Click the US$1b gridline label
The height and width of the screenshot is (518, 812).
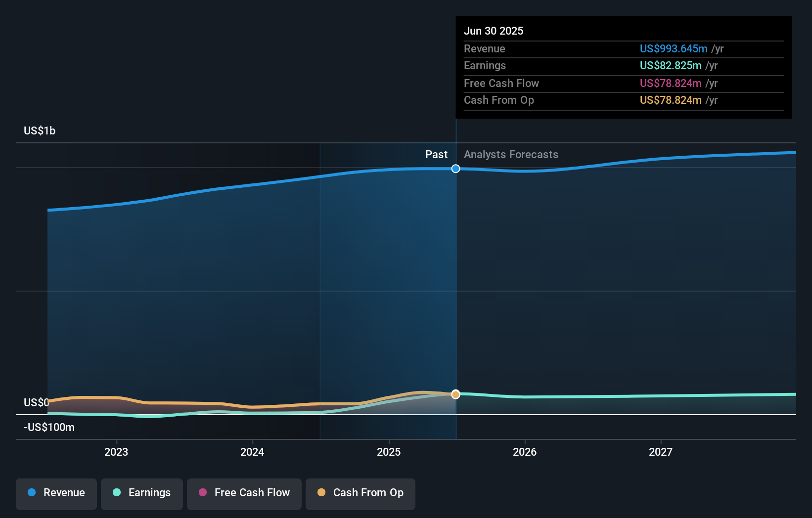40,130
